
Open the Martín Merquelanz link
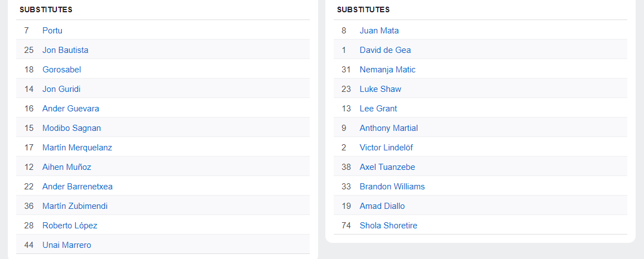click(x=77, y=148)
